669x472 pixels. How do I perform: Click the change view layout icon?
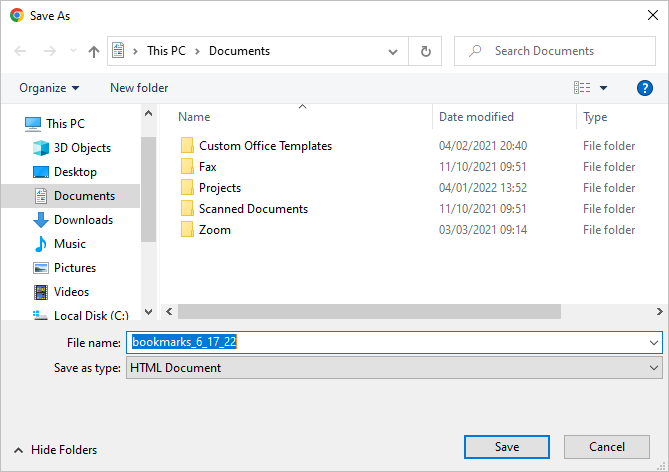tap(583, 88)
